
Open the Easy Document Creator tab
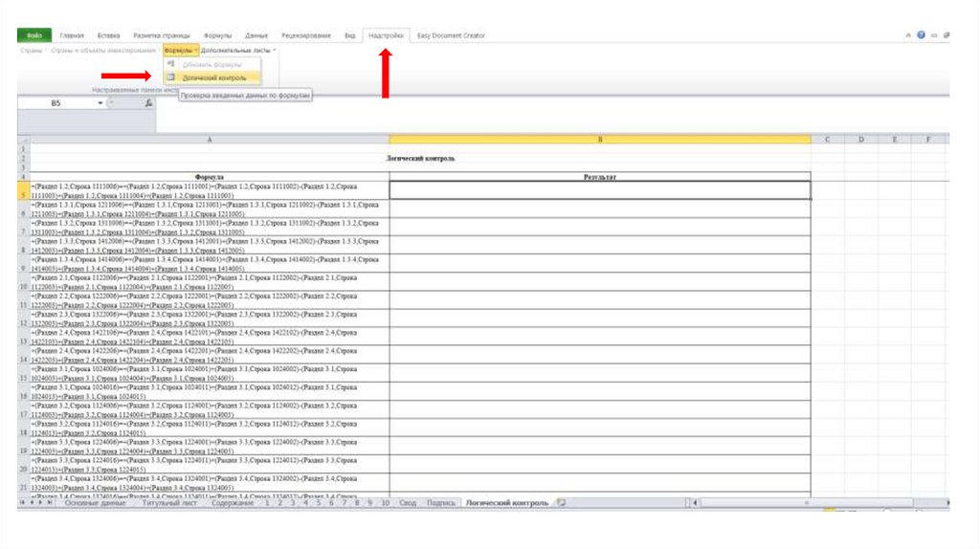[x=452, y=35]
